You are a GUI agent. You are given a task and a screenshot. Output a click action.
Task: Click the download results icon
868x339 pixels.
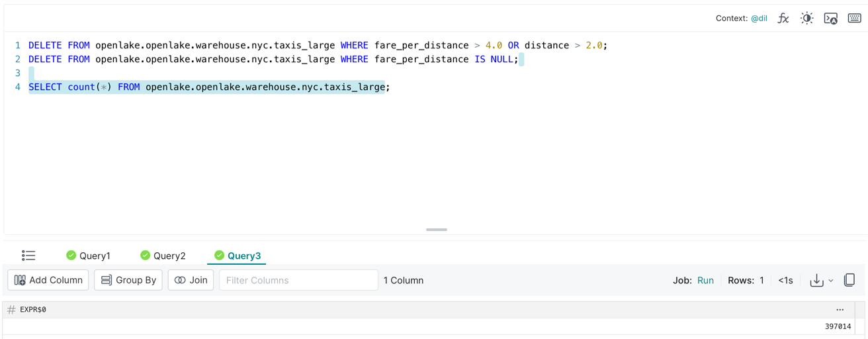point(816,281)
